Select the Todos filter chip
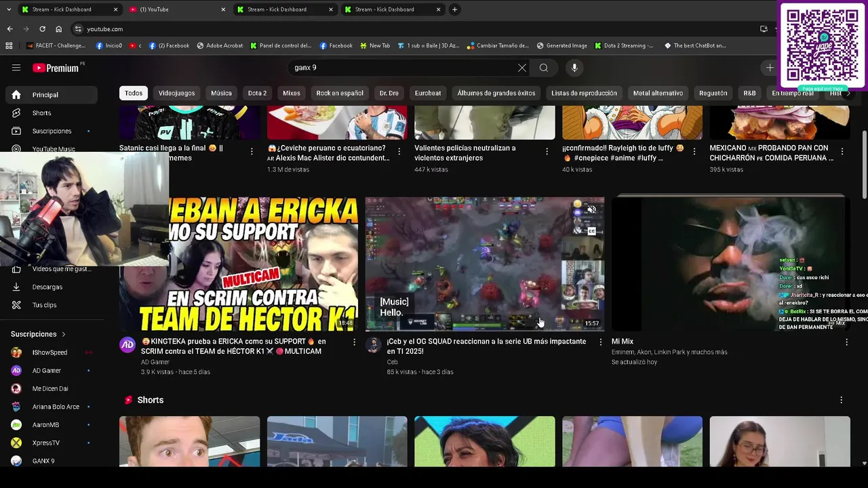This screenshot has height=488, width=868. click(x=134, y=93)
